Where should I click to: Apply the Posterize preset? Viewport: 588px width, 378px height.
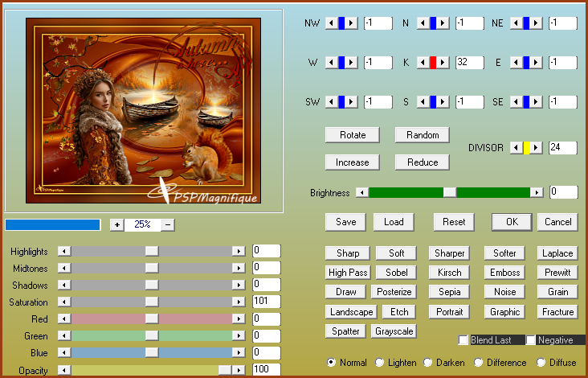coord(394,292)
